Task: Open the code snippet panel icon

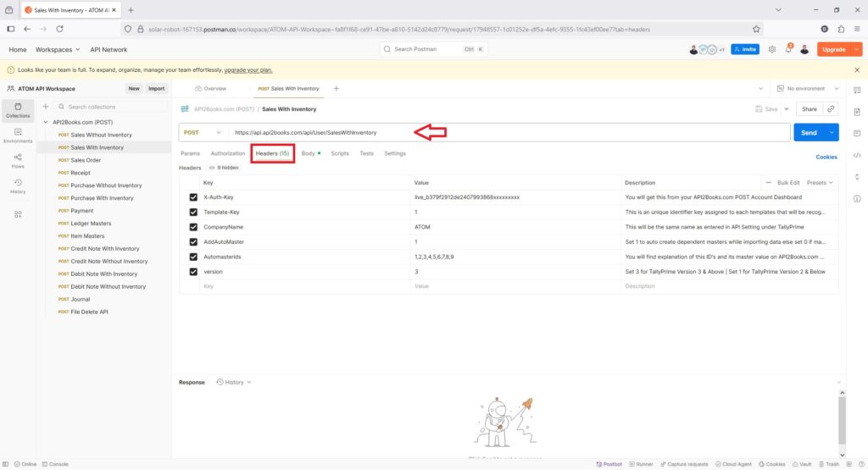Action: (x=857, y=155)
